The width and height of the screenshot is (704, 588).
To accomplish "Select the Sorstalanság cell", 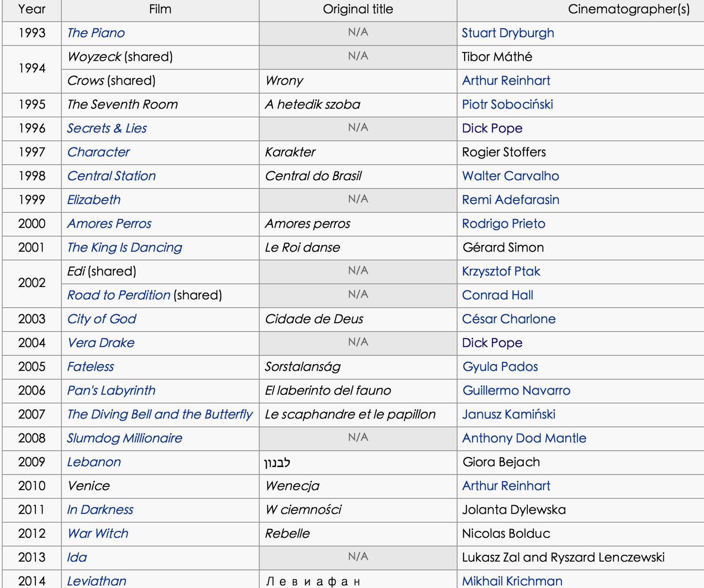I will pos(358,367).
